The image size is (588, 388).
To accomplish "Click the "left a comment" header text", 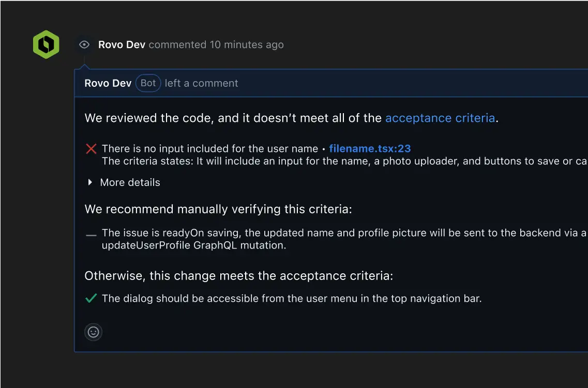I will click(202, 83).
